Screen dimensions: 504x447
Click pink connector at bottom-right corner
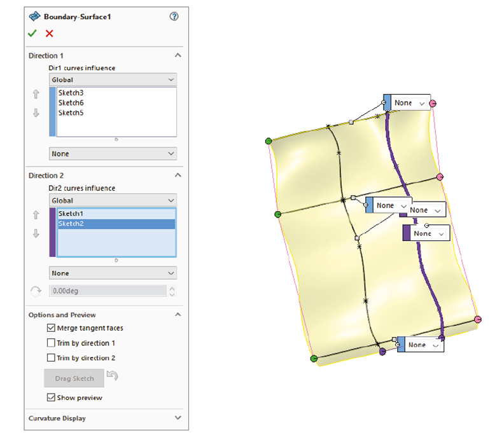click(x=478, y=319)
